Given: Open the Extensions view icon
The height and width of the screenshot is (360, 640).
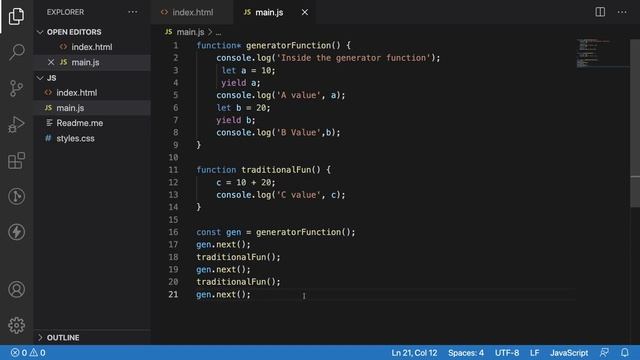Looking at the screenshot, I should (16, 160).
